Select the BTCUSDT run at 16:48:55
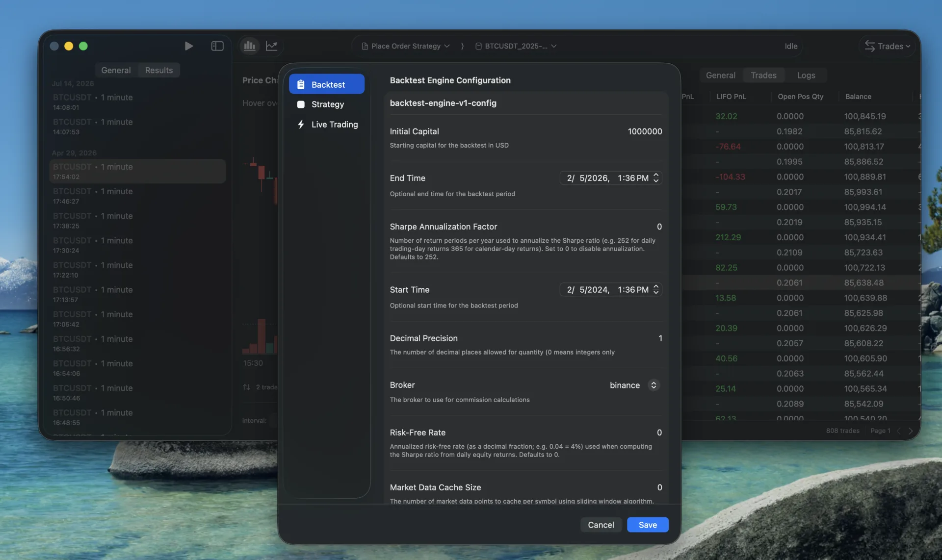The width and height of the screenshot is (942, 560). (x=137, y=417)
